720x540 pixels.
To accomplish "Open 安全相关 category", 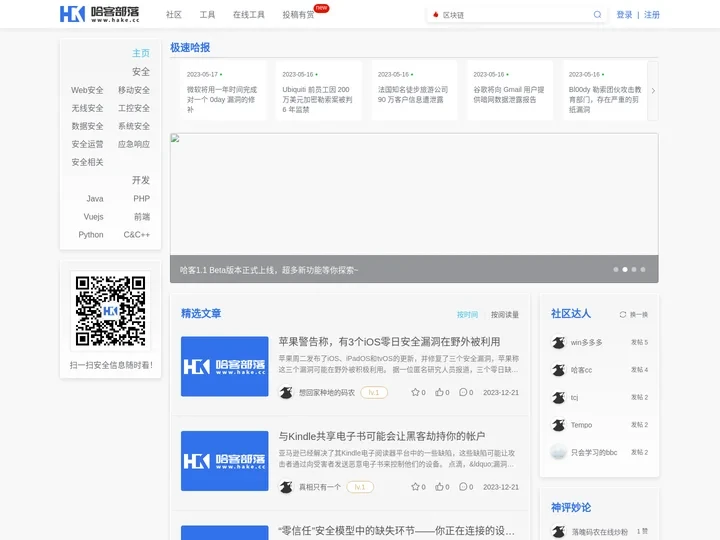I will pos(87,162).
